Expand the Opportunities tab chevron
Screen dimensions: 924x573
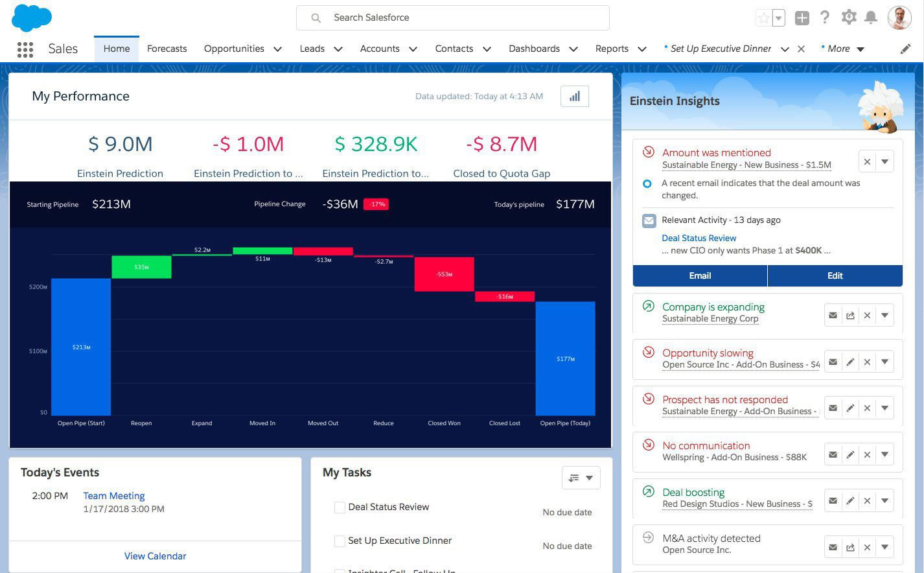277,49
